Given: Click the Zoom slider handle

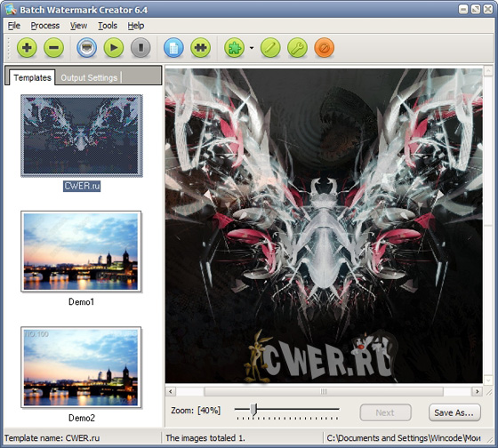Looking at the screenshot, I should click(x=253, y=410).
